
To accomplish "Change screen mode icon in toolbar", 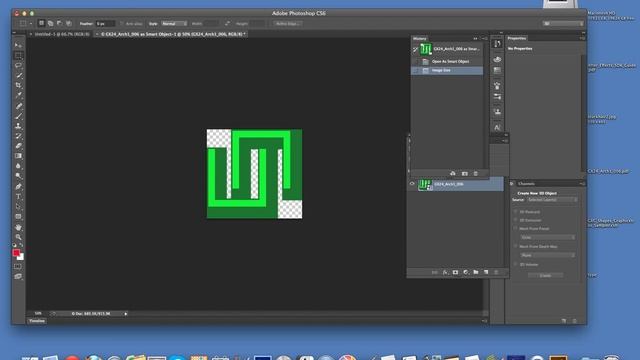I will (x=18, y=276).
